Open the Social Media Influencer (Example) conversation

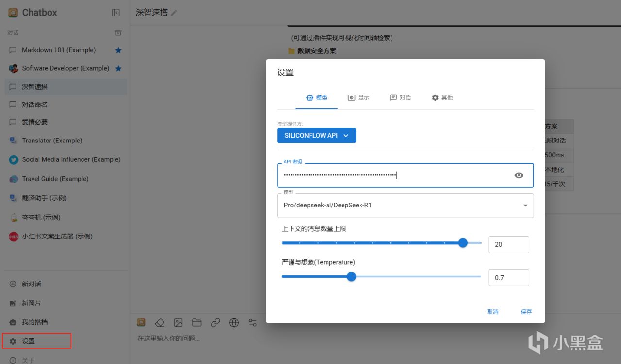click(65, 159)
